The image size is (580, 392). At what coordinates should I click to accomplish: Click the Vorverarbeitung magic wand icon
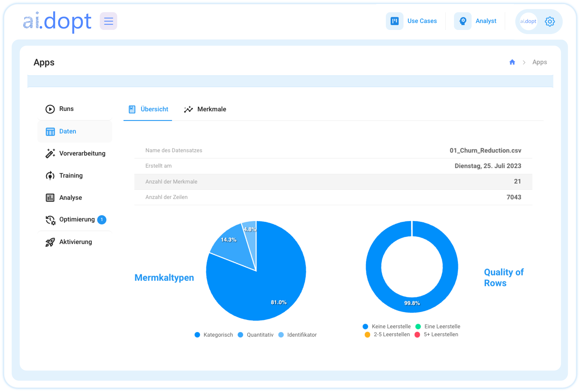(x=50, y=153)
